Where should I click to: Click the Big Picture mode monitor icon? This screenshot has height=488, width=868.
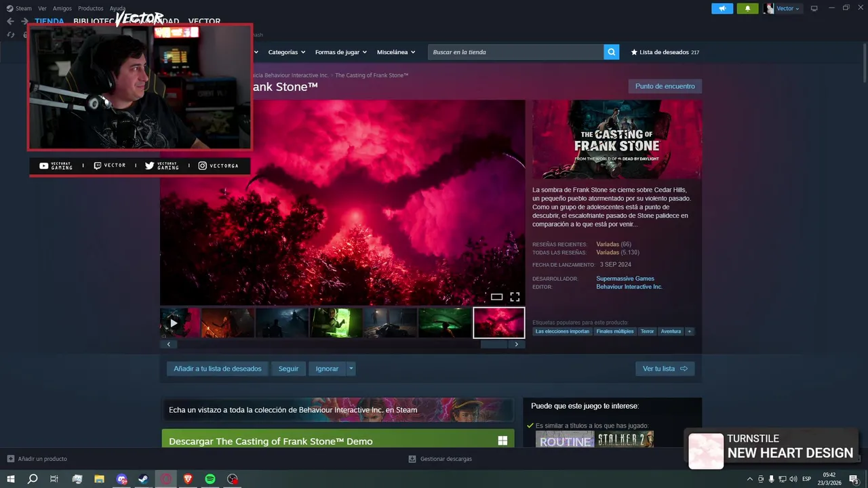(814, 8)
